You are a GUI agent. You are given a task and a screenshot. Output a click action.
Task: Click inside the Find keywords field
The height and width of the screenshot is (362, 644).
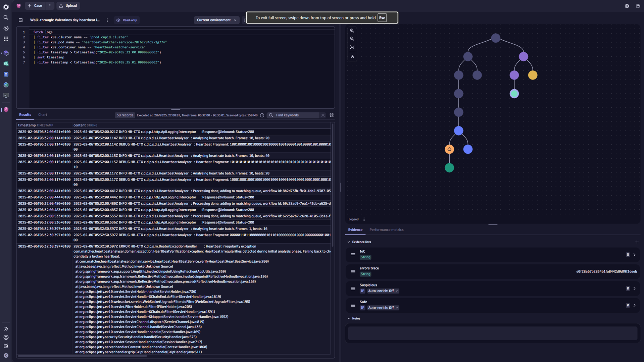click(x=295, y=115)
